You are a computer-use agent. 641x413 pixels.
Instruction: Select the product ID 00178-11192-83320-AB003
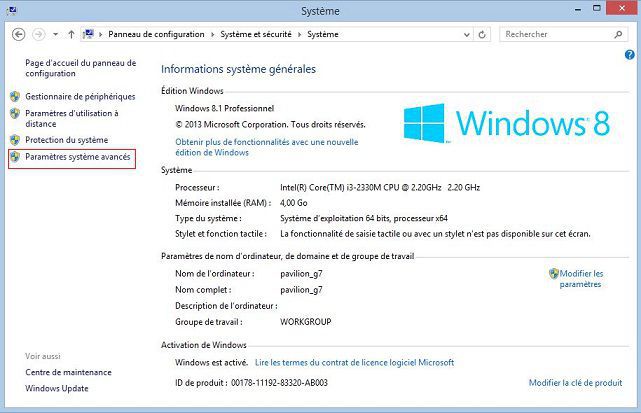tap(279, 383)
